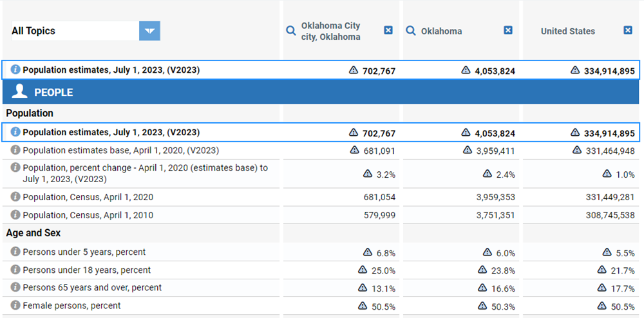Click warning triangle beside 334,914,895 in top row
Screen dimensions: 644x318
pos(575,70)
